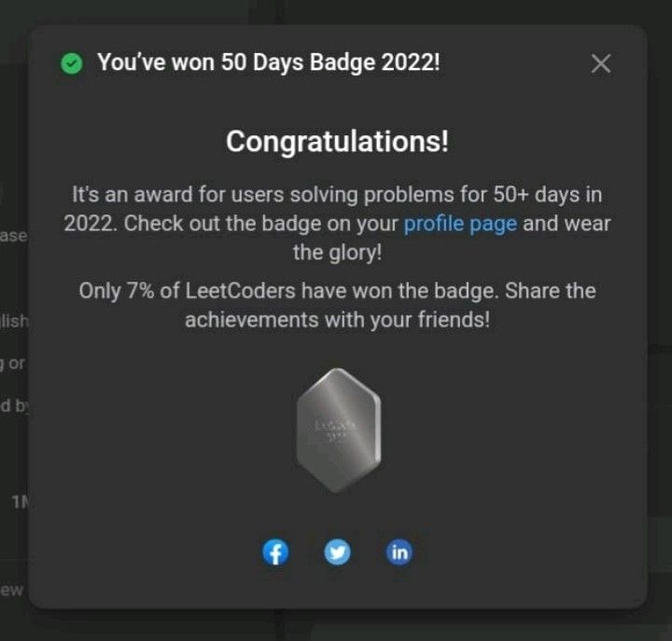This screenshot has width=672, height=641.
Task: Click the cut-off "d by" background text
Action: tap(14, 405)
